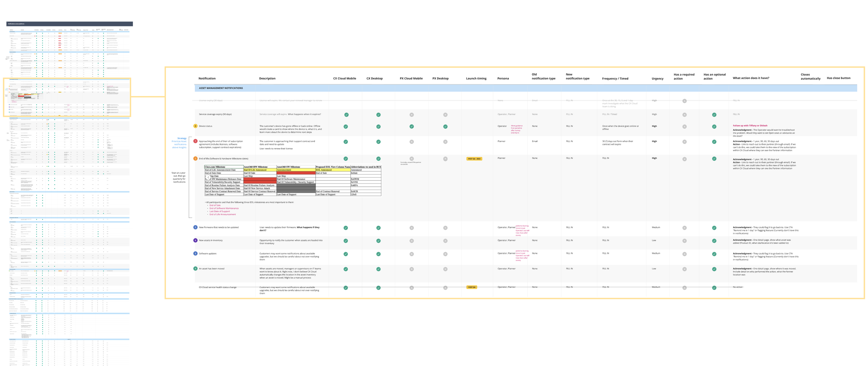
Task: Click the pink "Follow up with Tiffany or Shilesh" note
Action: click(750, 126)
